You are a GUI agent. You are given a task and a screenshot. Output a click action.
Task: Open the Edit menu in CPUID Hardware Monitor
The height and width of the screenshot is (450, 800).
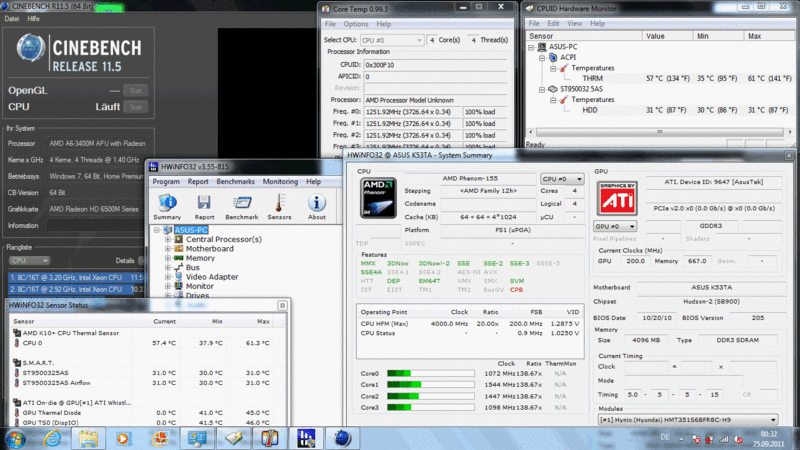553,23
